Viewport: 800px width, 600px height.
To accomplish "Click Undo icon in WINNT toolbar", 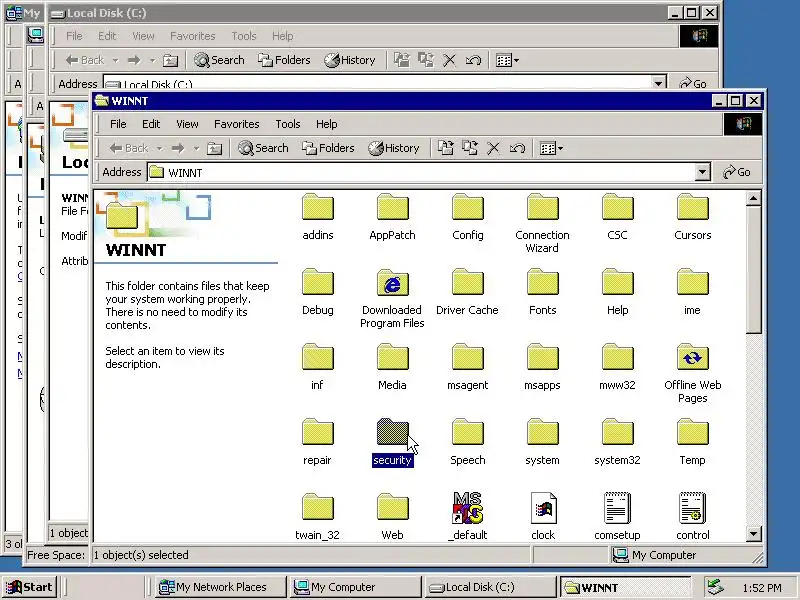I will click(517, 148).
